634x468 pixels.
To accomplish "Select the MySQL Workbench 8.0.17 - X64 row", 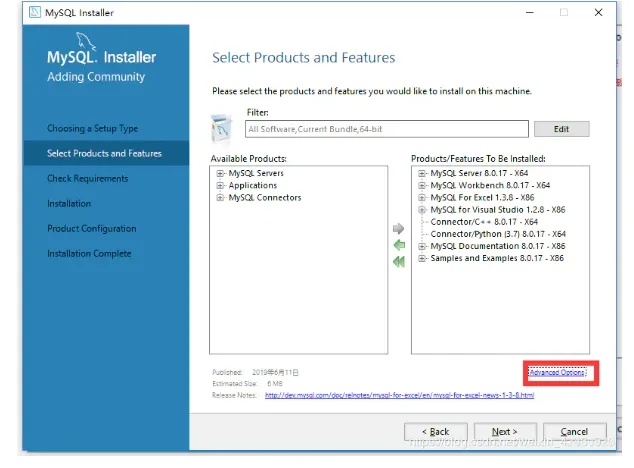I will (490, 185).
